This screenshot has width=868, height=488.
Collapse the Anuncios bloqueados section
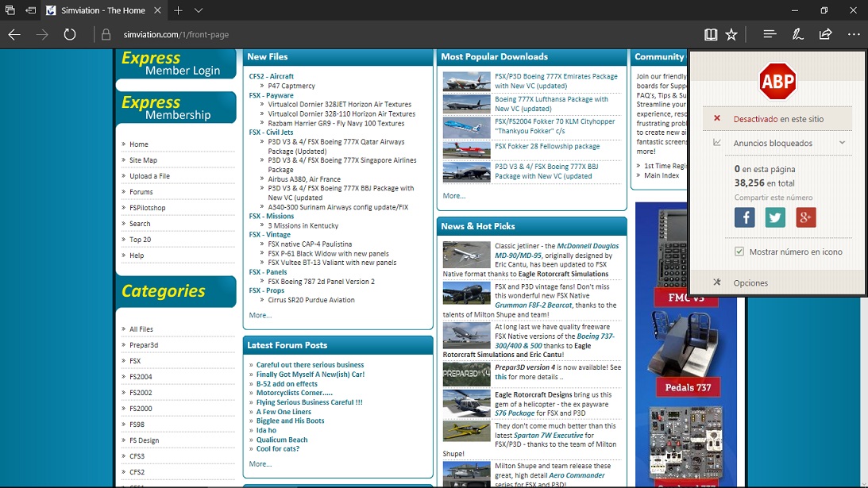point(842,143)
